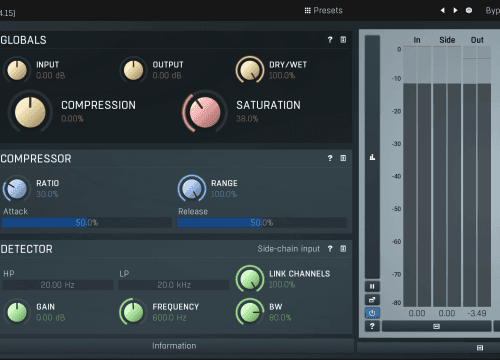500x360 pixels.
Task: Open Globals section help question mark
Action: tap(330, 40)
